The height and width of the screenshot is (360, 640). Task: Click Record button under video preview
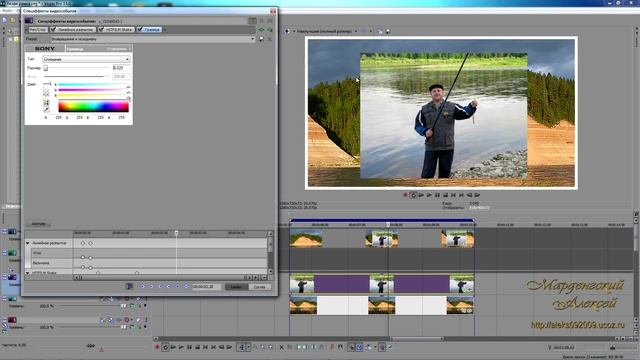click(405, 195)
